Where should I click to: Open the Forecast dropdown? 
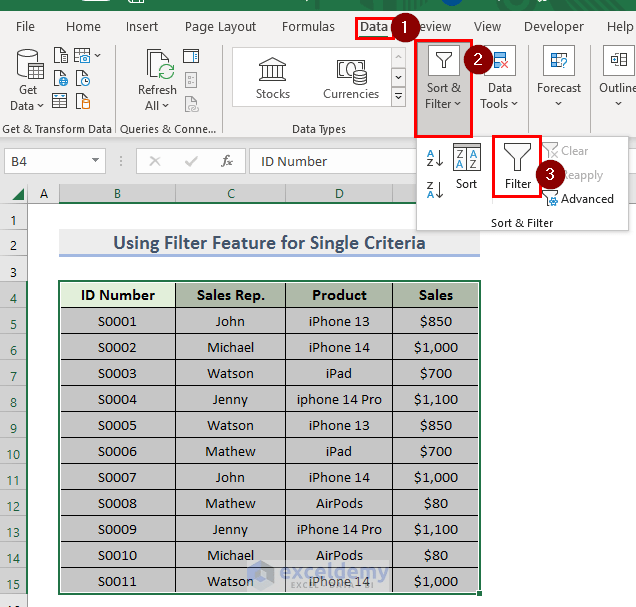pos(559,77)
